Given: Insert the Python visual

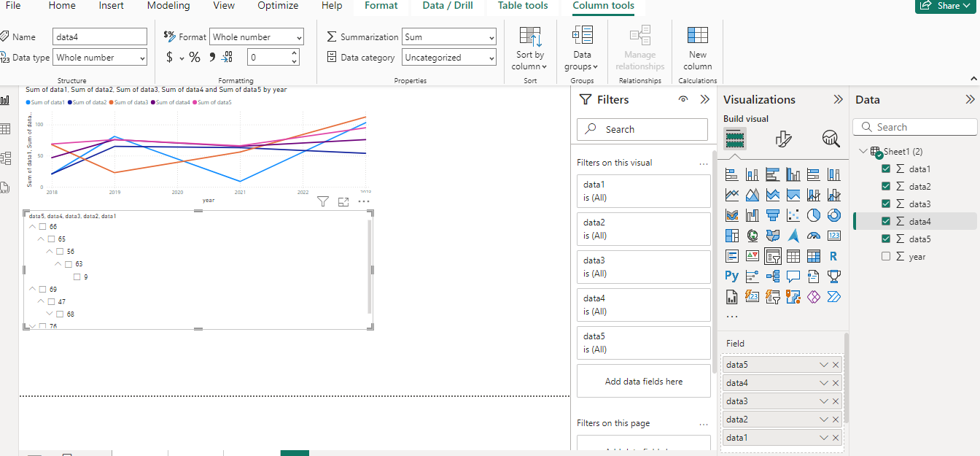Looking at the screenshot, I should [x=732, y=276].
